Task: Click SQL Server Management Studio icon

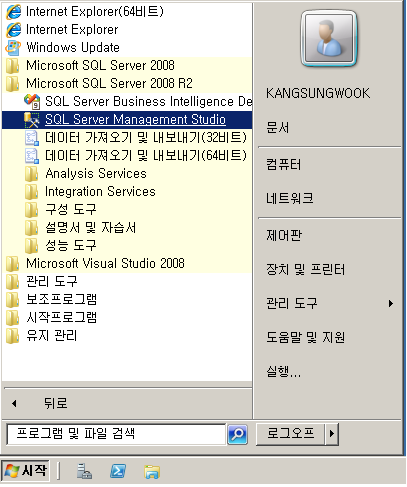Action: coord(32,120)
